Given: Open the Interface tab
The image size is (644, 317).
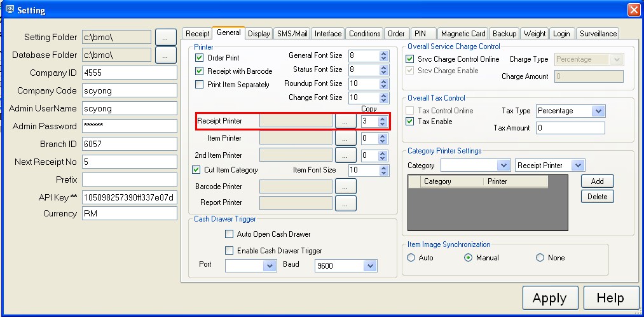Looking at the screenshot, I should (328, 34).
